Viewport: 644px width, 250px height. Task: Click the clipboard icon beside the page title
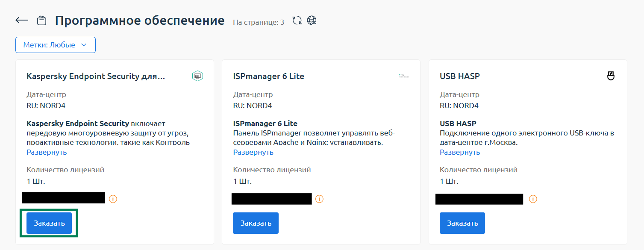pos(41,21)
